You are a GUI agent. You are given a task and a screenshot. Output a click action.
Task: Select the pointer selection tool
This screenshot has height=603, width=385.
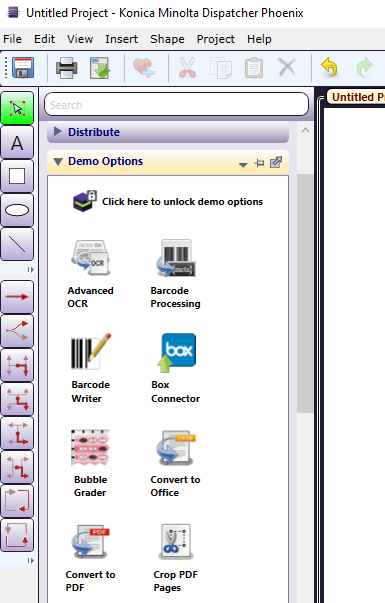click(x=17, y=108)
